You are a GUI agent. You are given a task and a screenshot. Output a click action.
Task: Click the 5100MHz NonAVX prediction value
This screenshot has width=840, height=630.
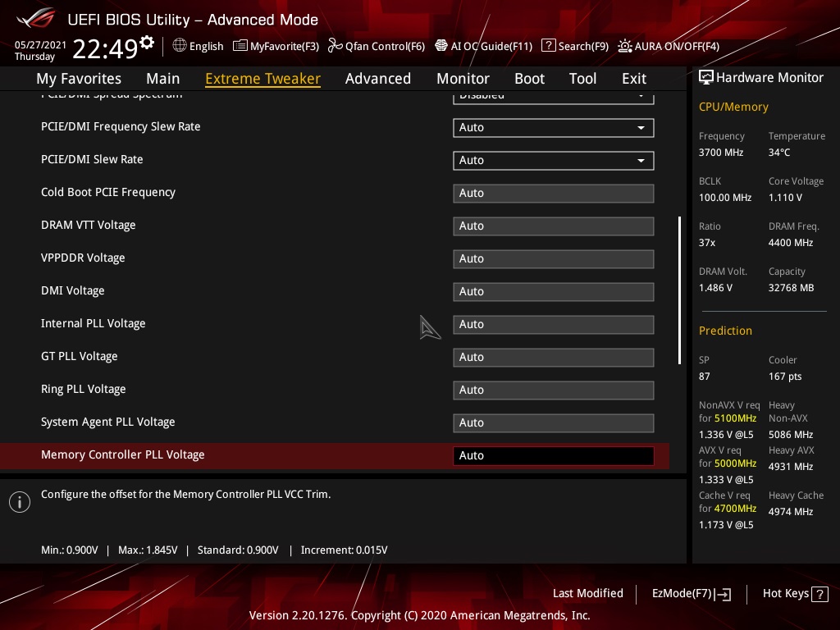point(735,418)
